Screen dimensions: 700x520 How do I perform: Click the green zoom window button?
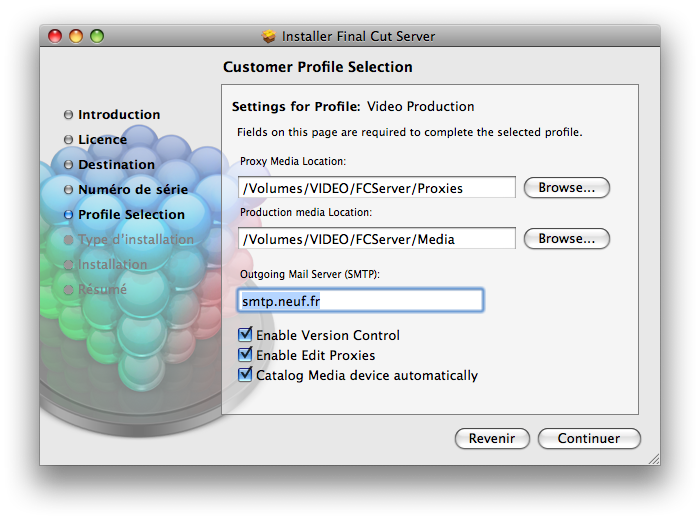[97, 36]
